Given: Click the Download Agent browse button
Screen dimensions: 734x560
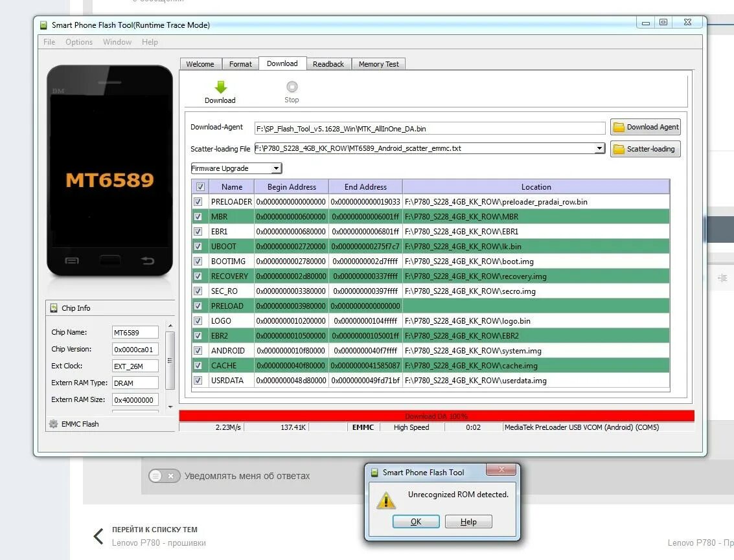Looking at the screenshot, I should point(645,128).
